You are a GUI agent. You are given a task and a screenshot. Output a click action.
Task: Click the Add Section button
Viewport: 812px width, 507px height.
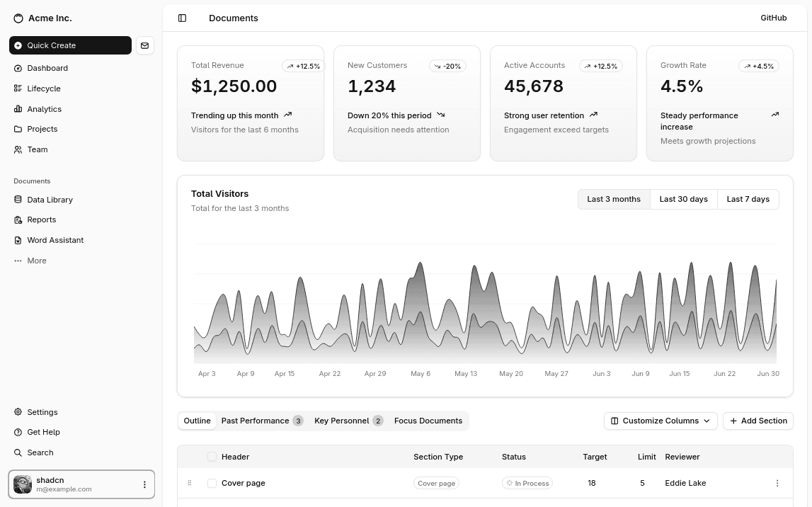758,421
